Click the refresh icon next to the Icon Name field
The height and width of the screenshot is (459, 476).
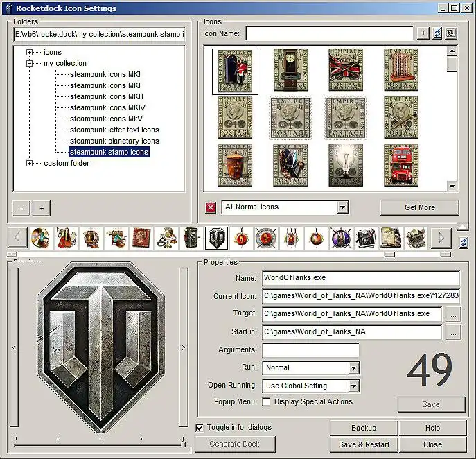[x=437, y=33]
